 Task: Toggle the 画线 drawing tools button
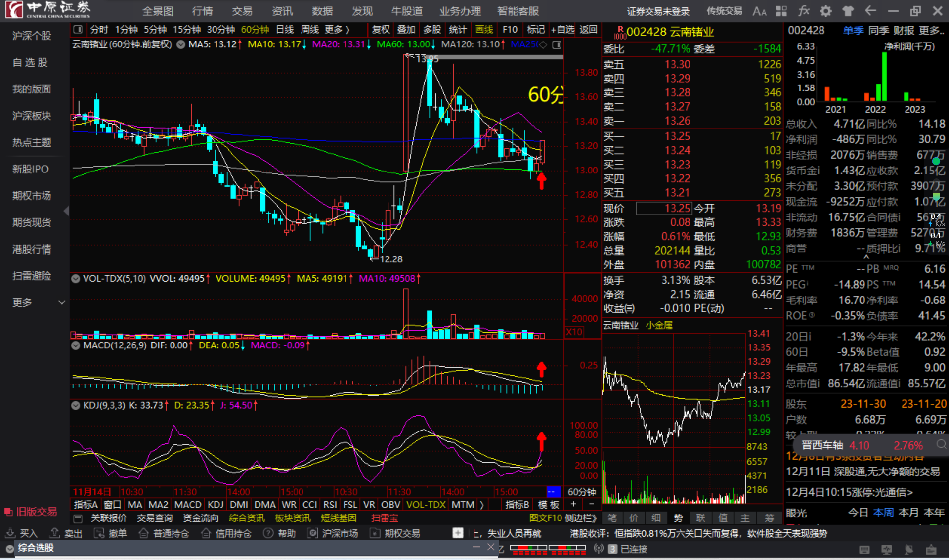coord(484,30)
